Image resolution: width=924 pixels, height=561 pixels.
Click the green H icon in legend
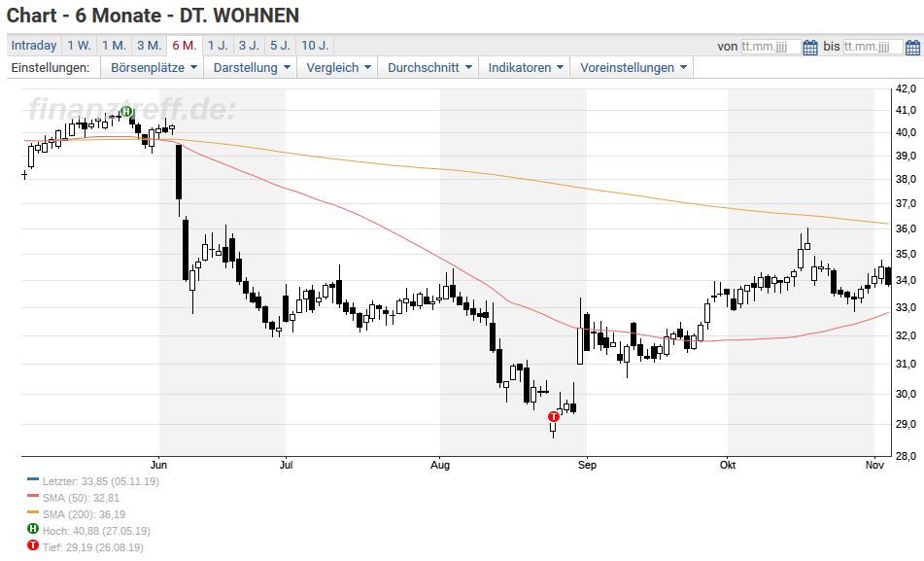pos(33,529)
